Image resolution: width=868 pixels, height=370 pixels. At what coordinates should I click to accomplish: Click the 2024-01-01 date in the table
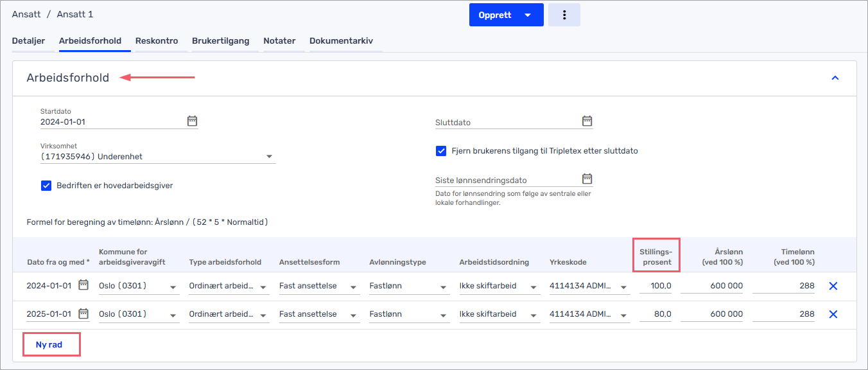click(x=49, y=286)
